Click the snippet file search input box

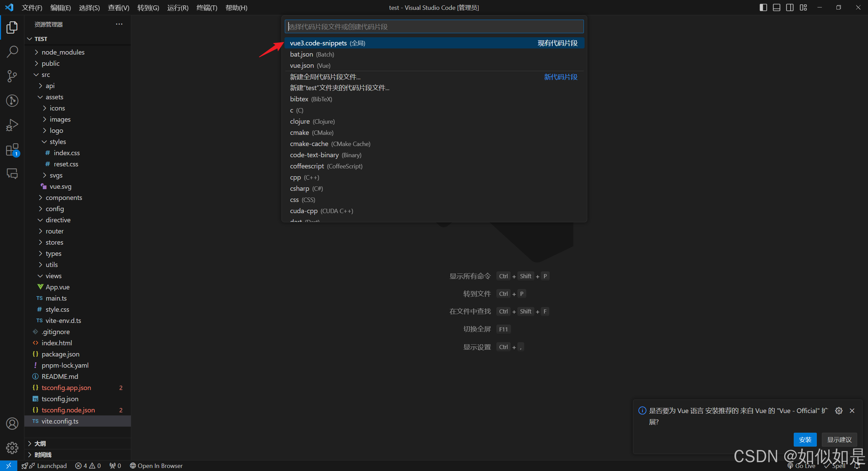(434, 27)
